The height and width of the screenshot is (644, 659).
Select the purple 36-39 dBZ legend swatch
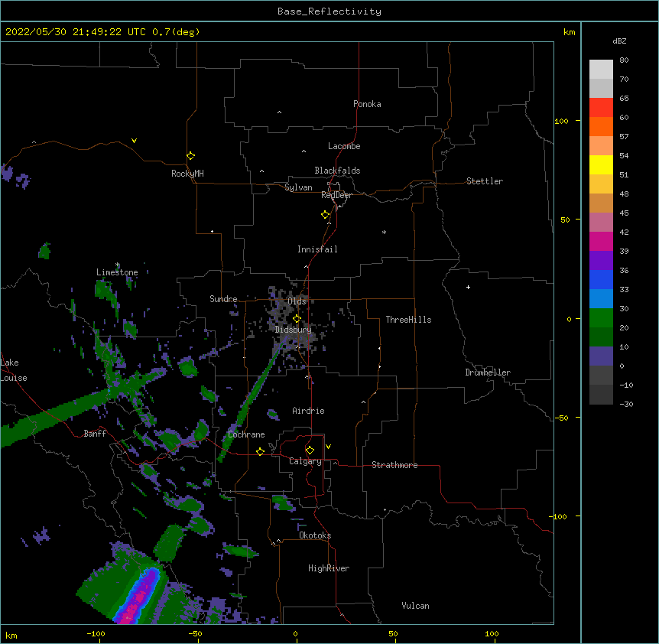coord(601,260)
